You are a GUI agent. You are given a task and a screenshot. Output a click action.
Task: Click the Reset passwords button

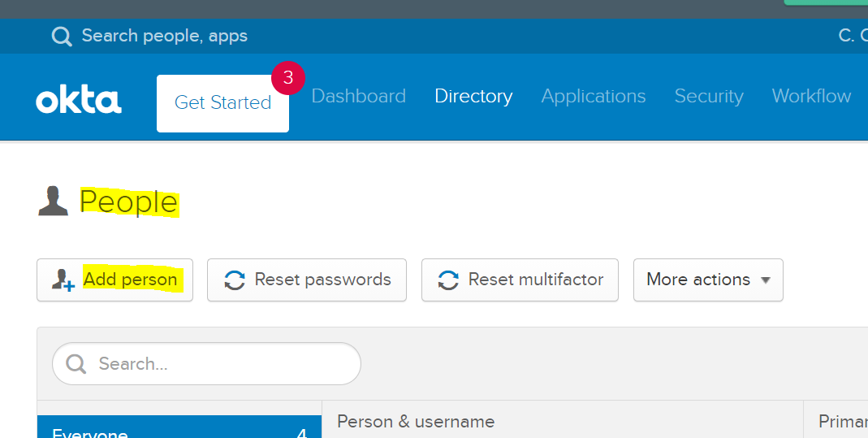click(307, 280)
